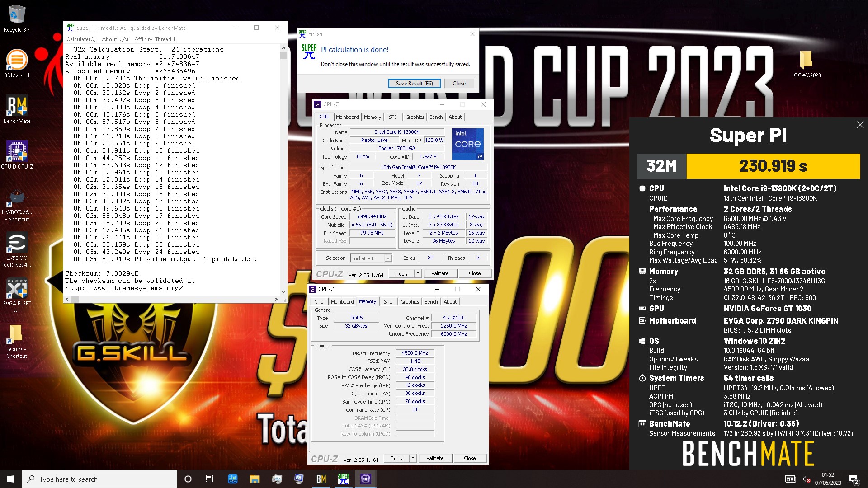Open SPD tab in lower CPU-Z window

click(388, 302)
